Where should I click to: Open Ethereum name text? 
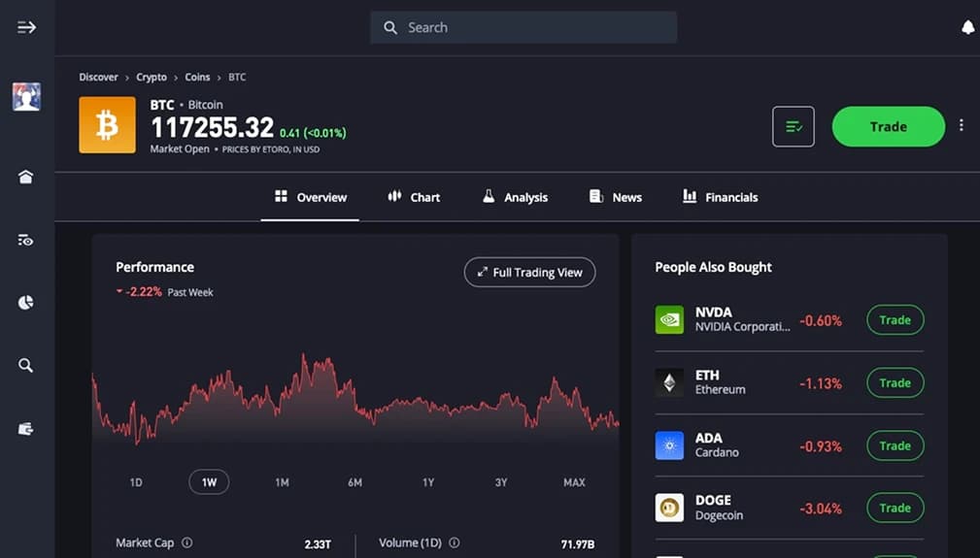[x=720, y=389]
